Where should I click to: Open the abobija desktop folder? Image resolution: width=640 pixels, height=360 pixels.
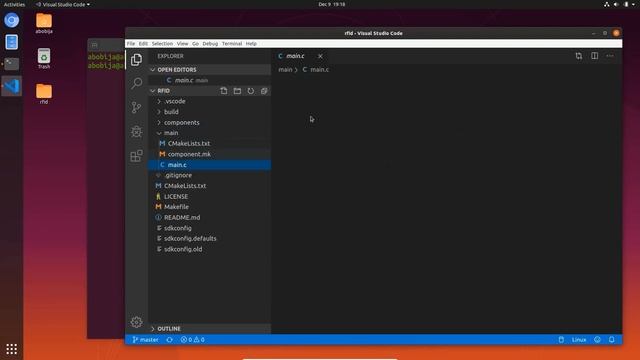click(x=44, y=23)
